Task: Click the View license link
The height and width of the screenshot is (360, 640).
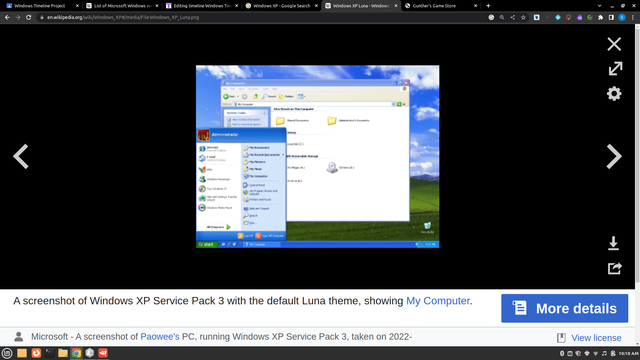Action: coord(596,338)
